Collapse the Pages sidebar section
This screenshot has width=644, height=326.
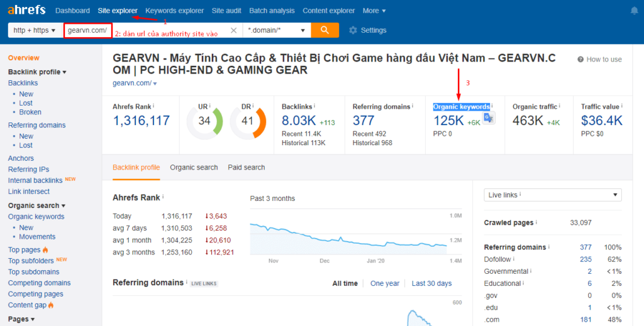coord(21,319)
